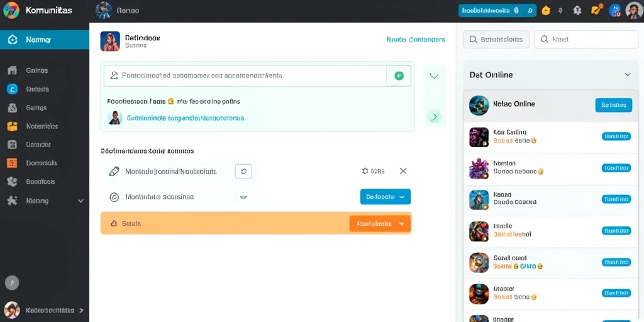The image size is (644, 322).
Task: Click the Nolac Online game icon
Action: (479, 105)
